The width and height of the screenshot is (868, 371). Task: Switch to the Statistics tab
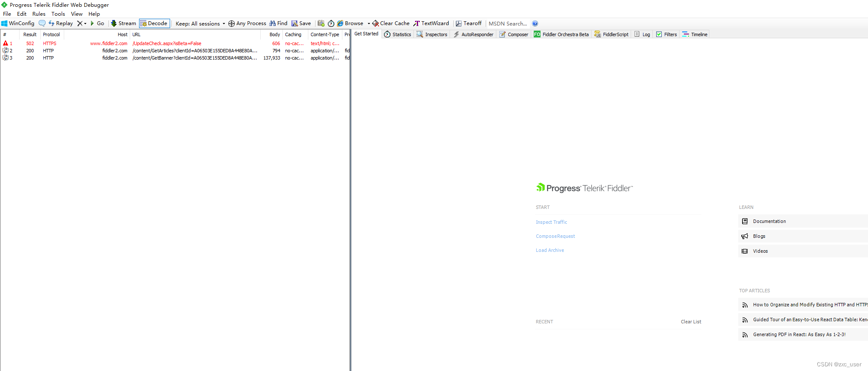[398, 34]
